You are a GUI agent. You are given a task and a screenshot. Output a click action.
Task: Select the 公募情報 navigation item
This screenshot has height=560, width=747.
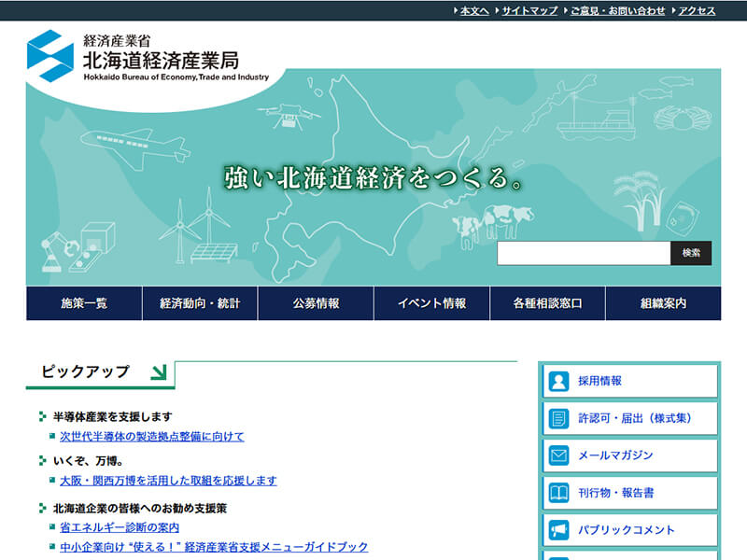(x=316, y=303)
